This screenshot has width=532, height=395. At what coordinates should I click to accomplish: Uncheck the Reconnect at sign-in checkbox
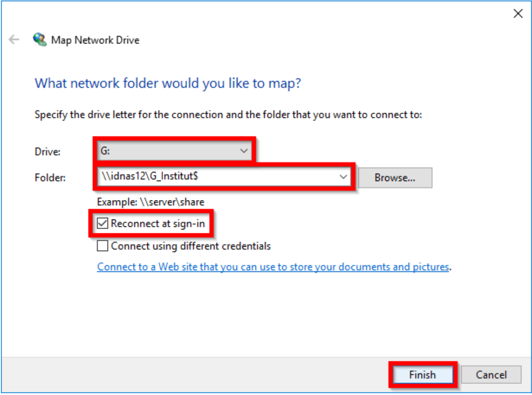tap(103, 224)
